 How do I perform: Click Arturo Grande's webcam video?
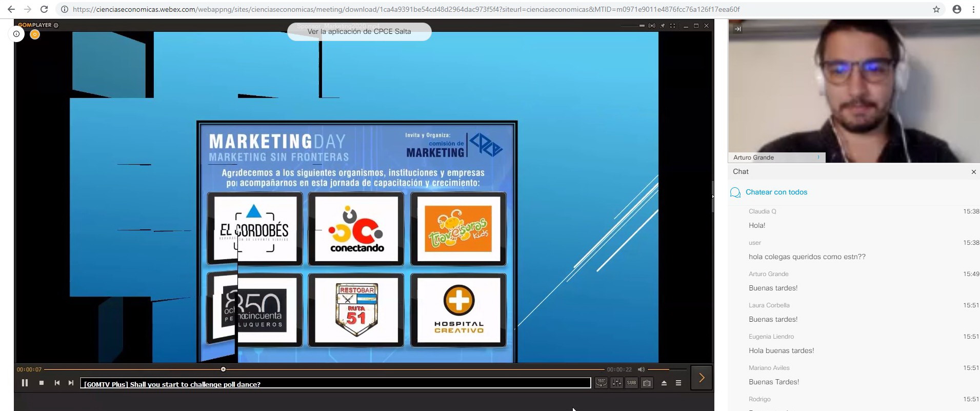tap(854, 91)
